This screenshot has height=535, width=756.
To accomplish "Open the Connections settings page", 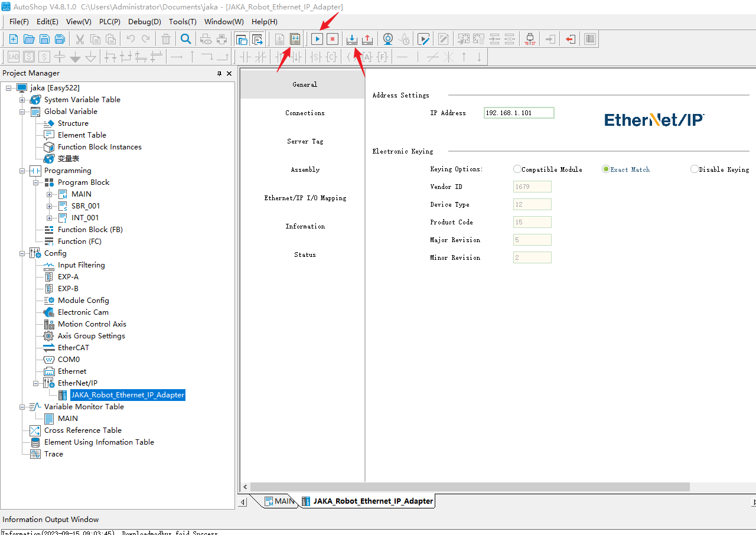I will click(305, 113).
